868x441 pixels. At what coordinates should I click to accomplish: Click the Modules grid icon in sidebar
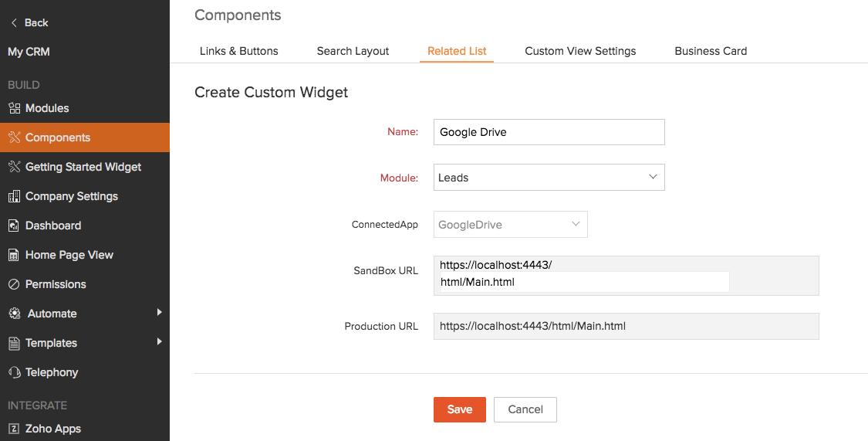coord(14,108)
